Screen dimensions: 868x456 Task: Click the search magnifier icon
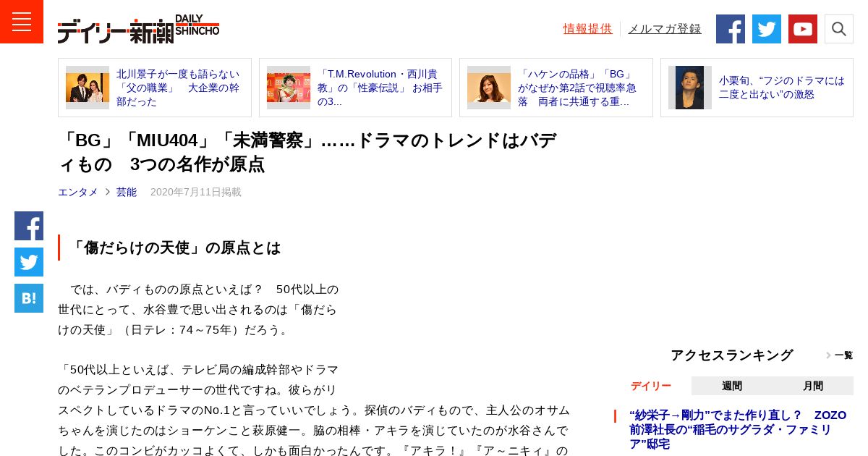tap(839, 29)
